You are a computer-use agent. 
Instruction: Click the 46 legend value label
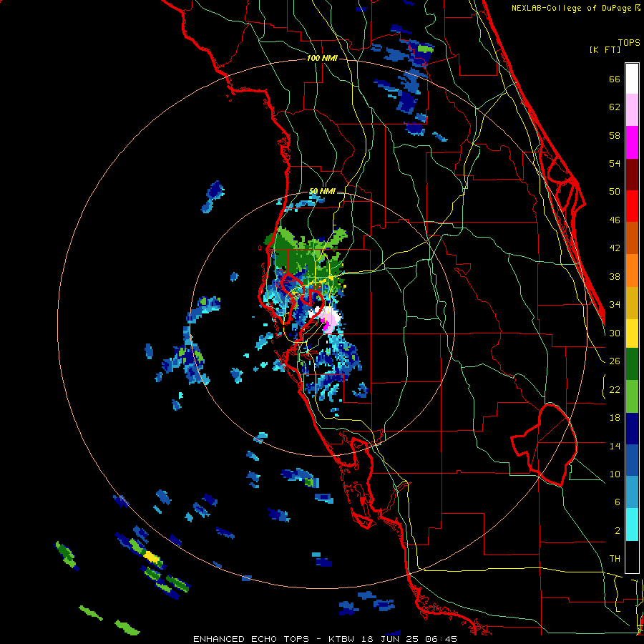(x=615, y=220)
